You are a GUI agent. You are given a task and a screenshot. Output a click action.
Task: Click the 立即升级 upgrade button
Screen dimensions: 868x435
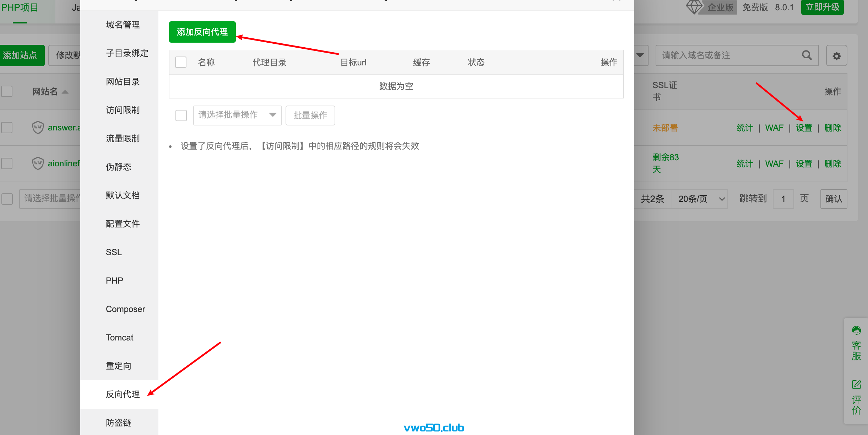(822, 7)
